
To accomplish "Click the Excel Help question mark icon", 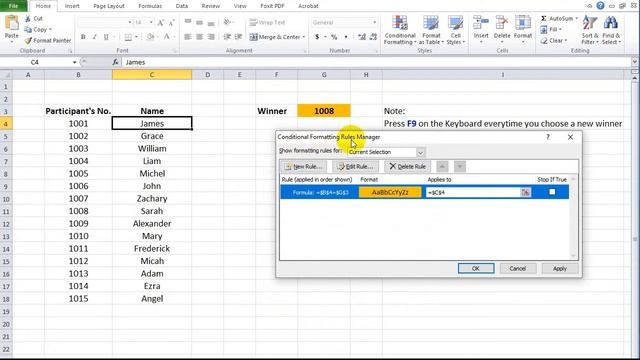I will [x=600, y=5].
